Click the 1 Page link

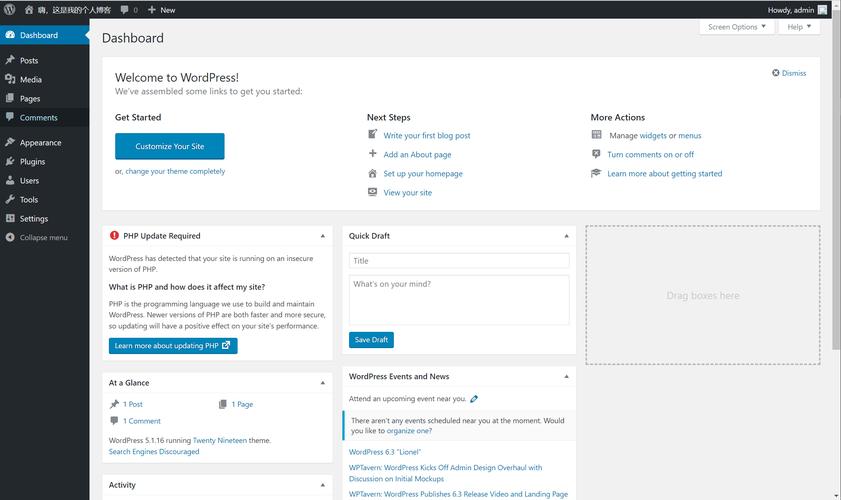242,404
